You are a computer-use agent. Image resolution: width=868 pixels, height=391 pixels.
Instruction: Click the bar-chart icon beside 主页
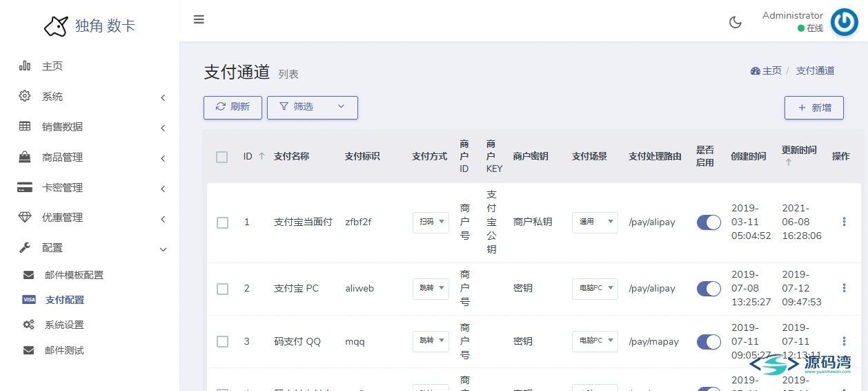click(x=25, y=66)
